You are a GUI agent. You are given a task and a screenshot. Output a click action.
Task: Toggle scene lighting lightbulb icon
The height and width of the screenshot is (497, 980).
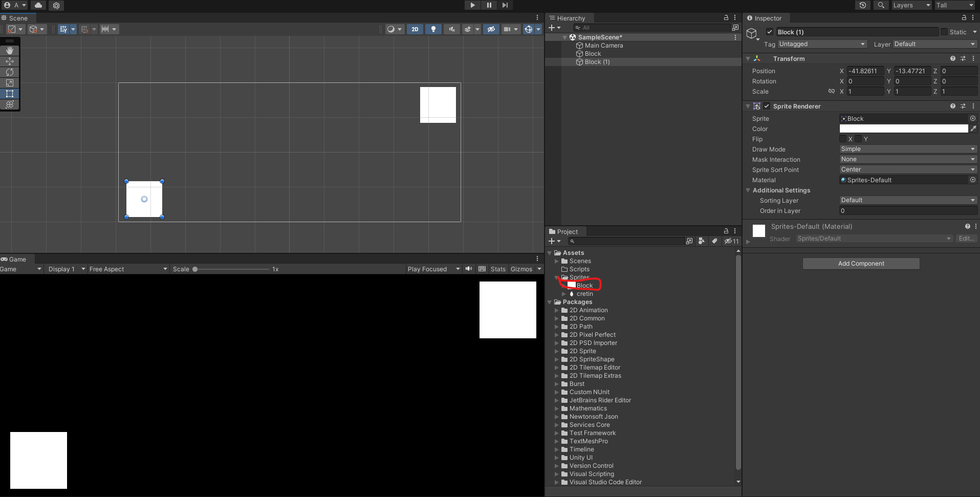pyautogui.click(x=433, y=29)
